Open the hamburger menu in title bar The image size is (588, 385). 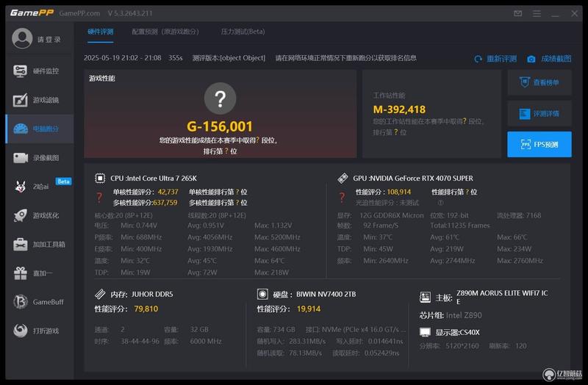click(x=537, y=13)
